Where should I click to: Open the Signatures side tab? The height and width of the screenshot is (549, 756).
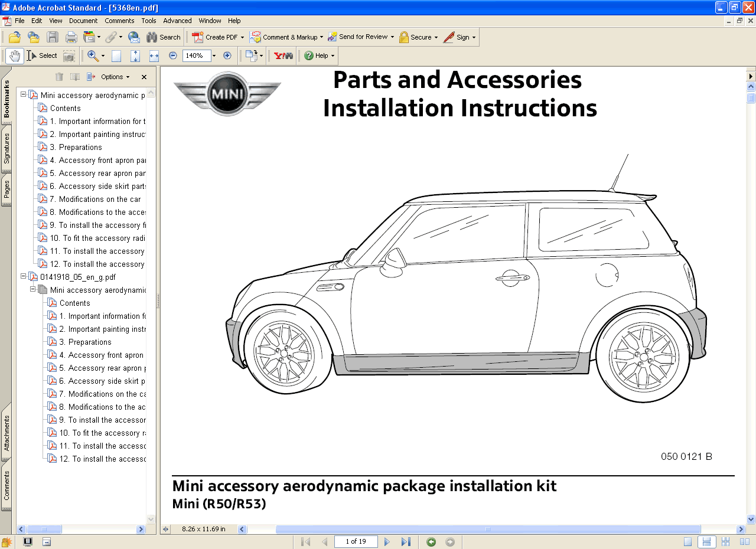(x=6, y=148)
